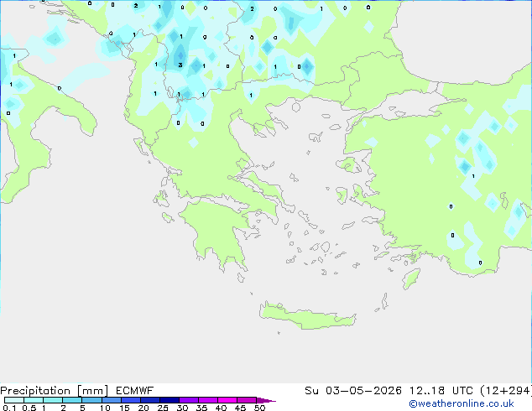This screenshot has height=411, width=532.
Task: Click the '50' label on the legend scale
Action: [259, 408]
